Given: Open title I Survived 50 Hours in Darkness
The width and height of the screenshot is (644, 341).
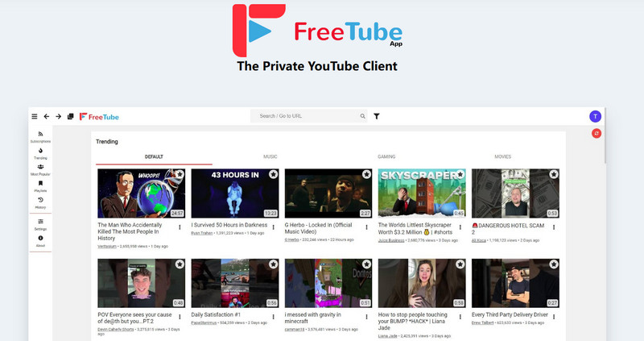Looking at the screenshot, I should point(229,225).
